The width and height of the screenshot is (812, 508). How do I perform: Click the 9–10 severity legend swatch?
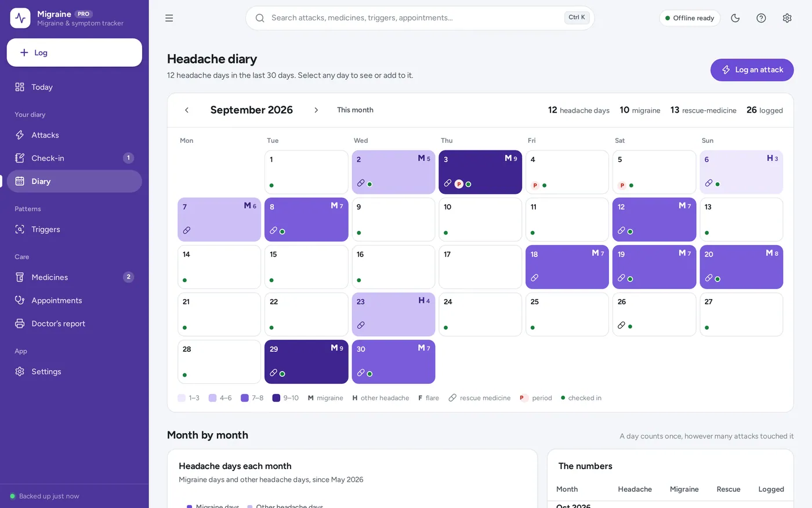tap(276, 398)
